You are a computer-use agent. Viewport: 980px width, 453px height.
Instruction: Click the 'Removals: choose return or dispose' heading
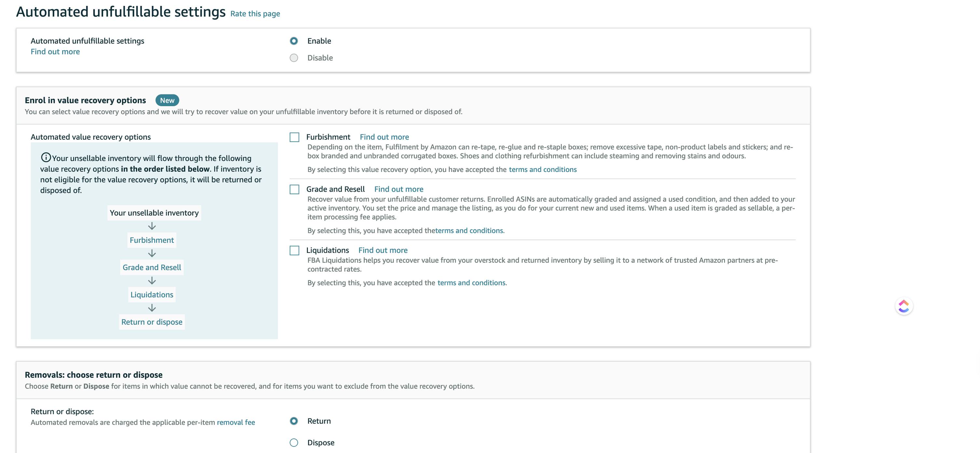click(x=94, y=375)
